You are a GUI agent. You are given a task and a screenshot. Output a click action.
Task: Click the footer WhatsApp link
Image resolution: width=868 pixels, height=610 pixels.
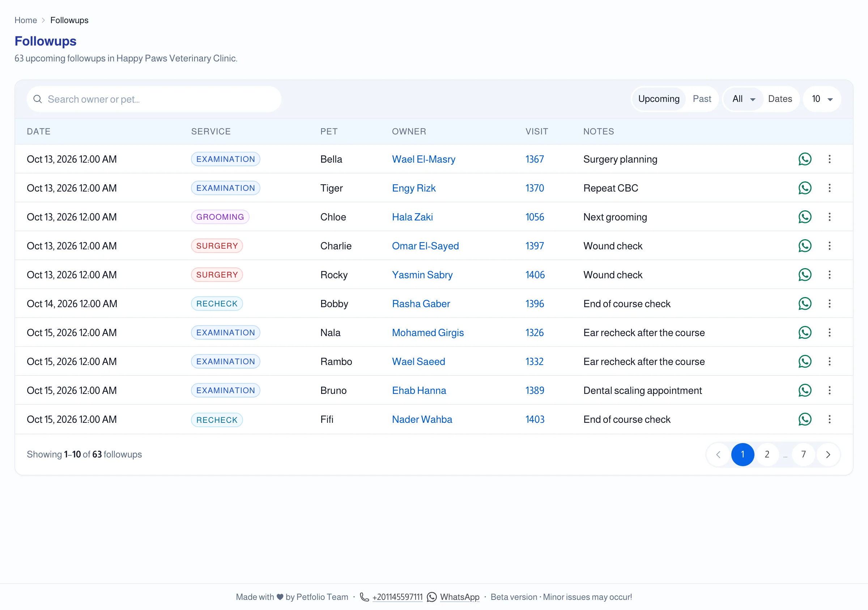click(459, 597)
